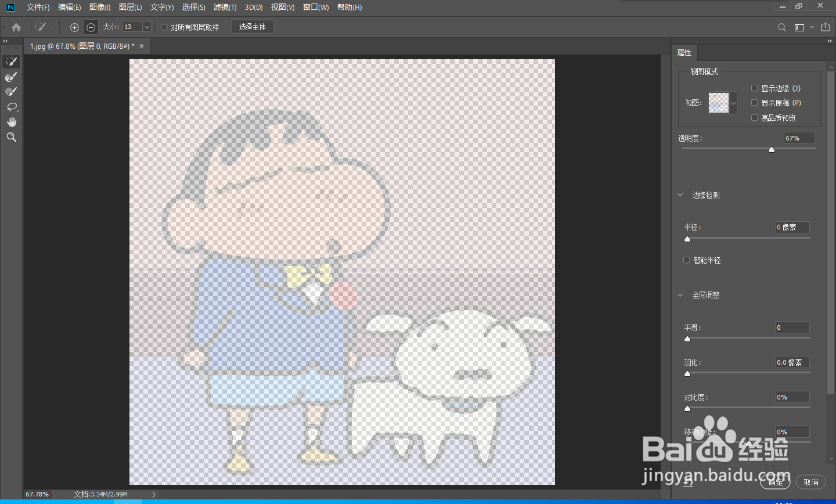Open the tool preset picker brush icon
Viewport: 836px width, 504px height.
[41, 27]
